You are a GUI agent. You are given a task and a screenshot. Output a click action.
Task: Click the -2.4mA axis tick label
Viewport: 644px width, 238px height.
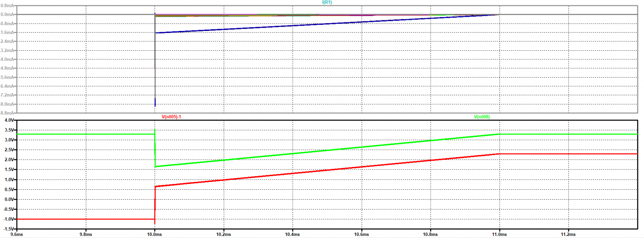tap(7, 41)
